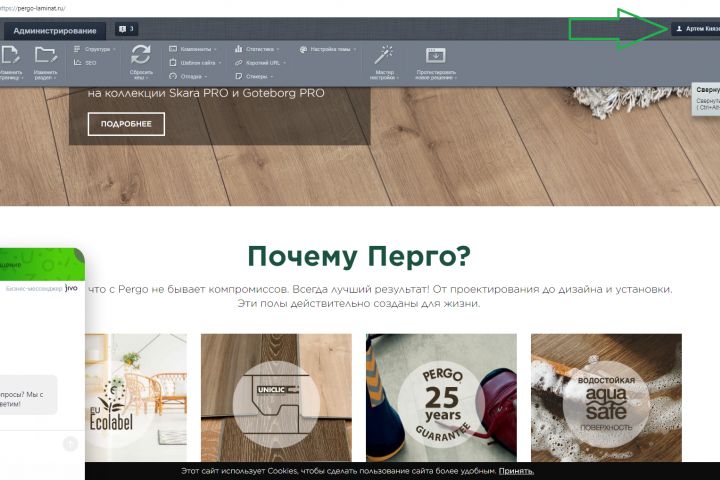
Task: Open the notifications badge showing 3
Action: (126, 29)
